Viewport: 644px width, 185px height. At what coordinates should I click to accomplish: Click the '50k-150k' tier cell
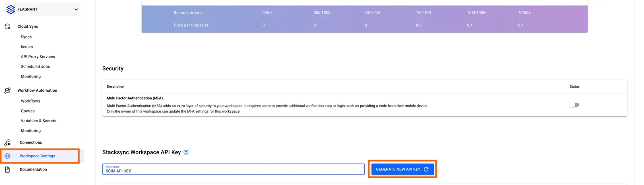point(322,13)
